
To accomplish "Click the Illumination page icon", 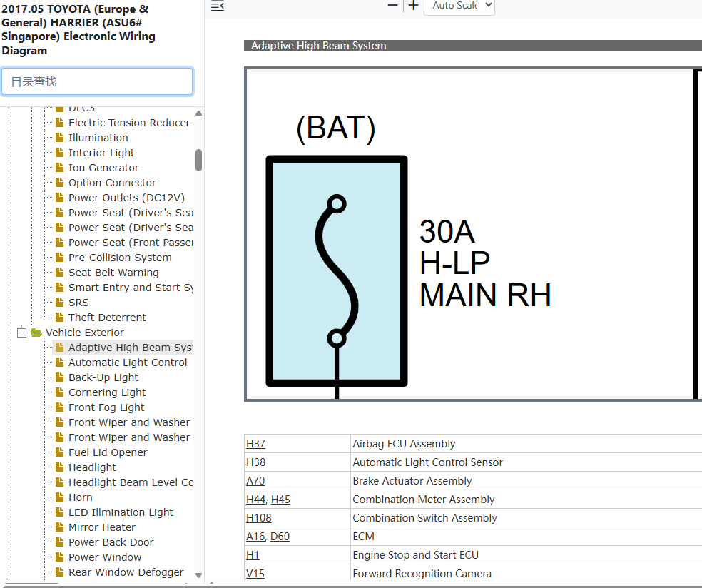I will coord(59,138).
